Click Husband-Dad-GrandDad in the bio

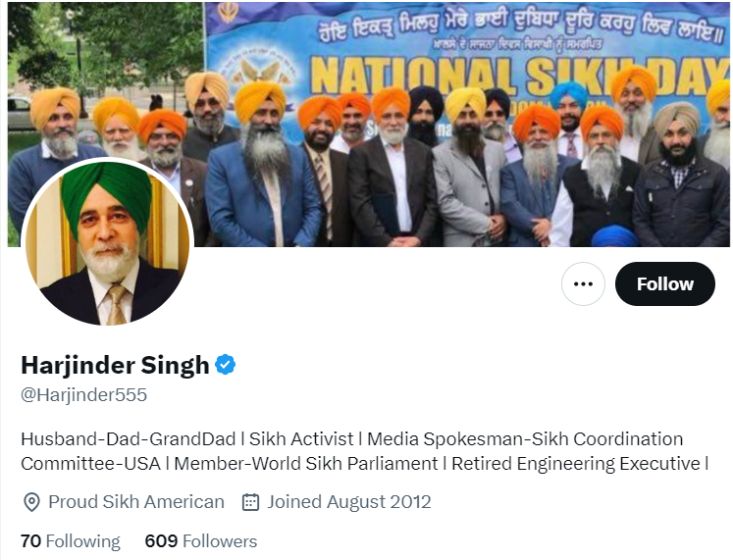[x=129, y=439]
